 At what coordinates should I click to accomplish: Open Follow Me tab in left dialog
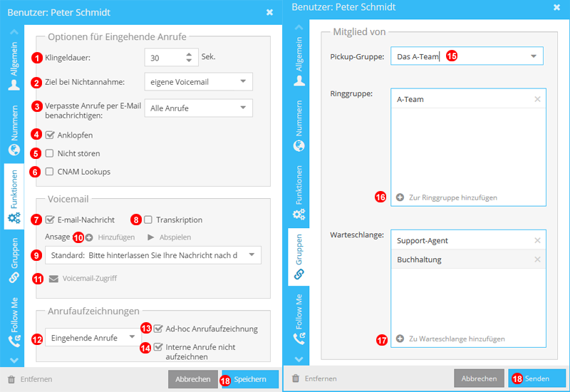click(14, 322)
